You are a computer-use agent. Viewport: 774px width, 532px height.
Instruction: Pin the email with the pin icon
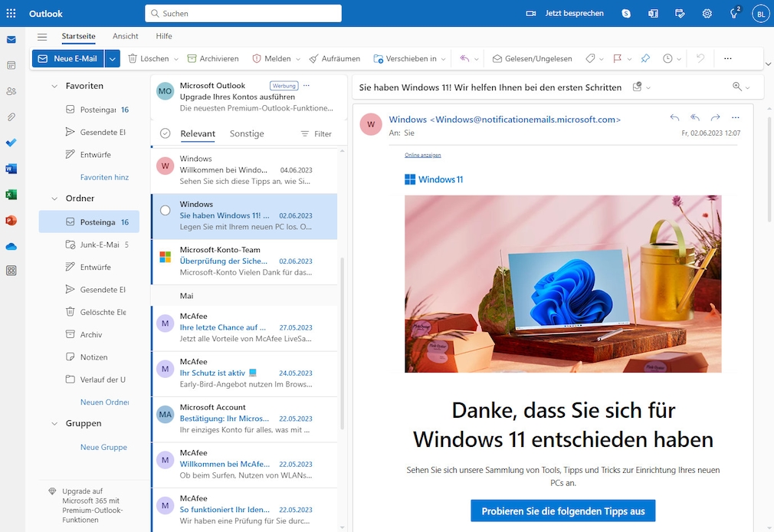tap(646, 58)
